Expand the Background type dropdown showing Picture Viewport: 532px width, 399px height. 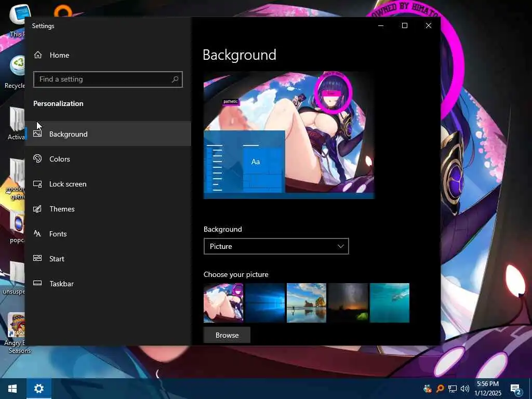276,246
